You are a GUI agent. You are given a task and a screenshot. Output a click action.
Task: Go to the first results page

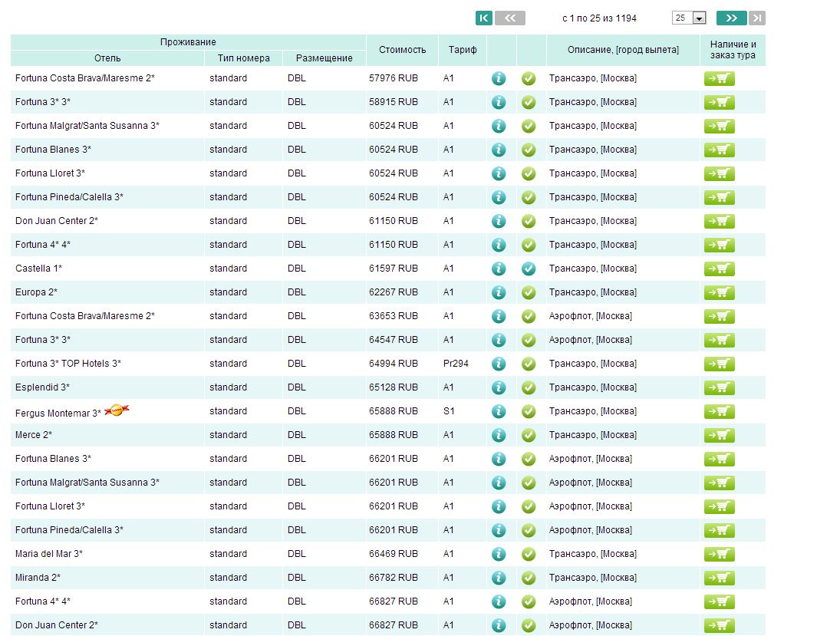coord(484,18)
